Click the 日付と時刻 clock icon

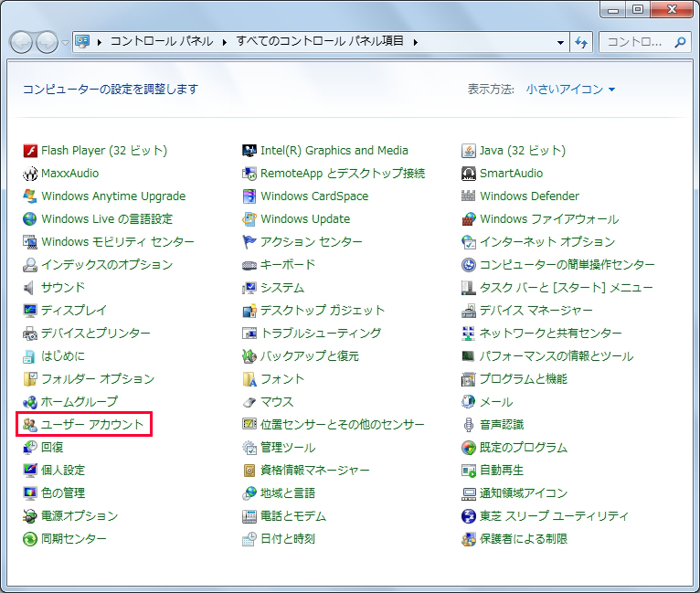coord(249,539)
